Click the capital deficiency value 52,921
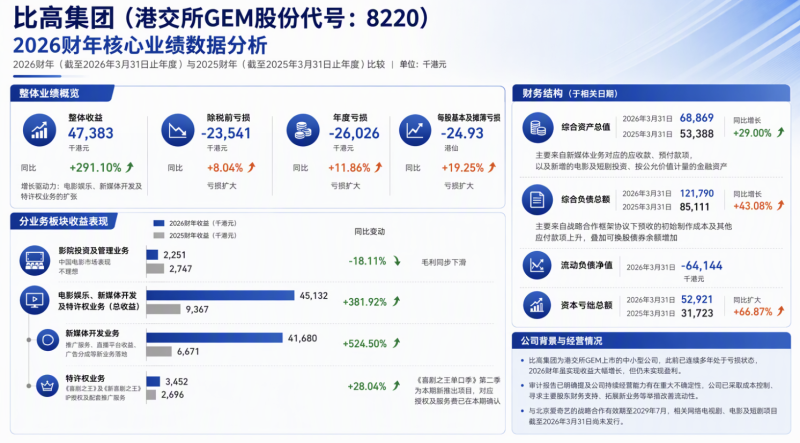The height and width of the screenshot is (443, 800). click(x=697, y=300)
